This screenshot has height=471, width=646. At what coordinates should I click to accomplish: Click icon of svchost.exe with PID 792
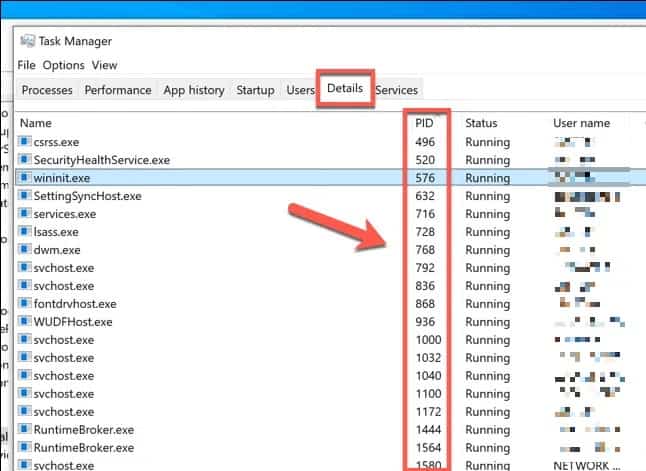pyautogui.click(x=24, y=267)
